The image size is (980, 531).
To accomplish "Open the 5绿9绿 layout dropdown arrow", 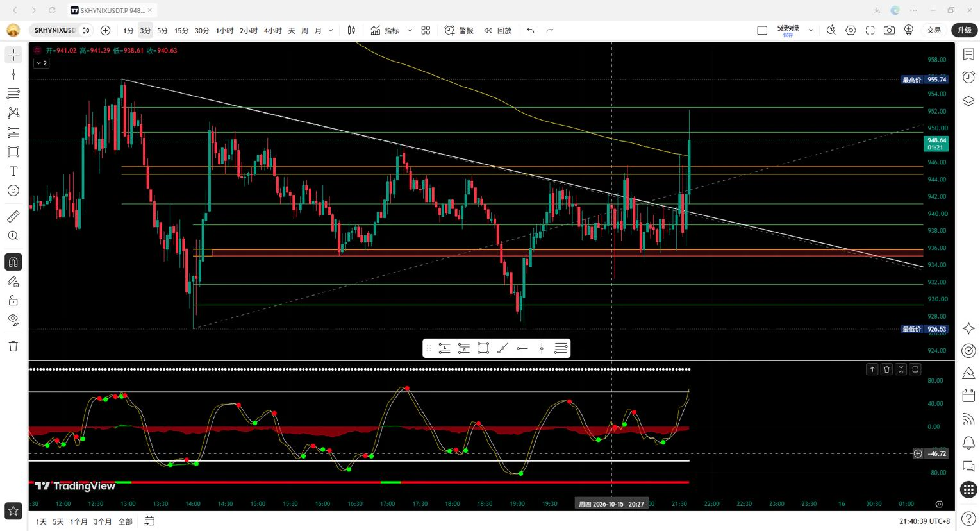I will click(811, 30).
